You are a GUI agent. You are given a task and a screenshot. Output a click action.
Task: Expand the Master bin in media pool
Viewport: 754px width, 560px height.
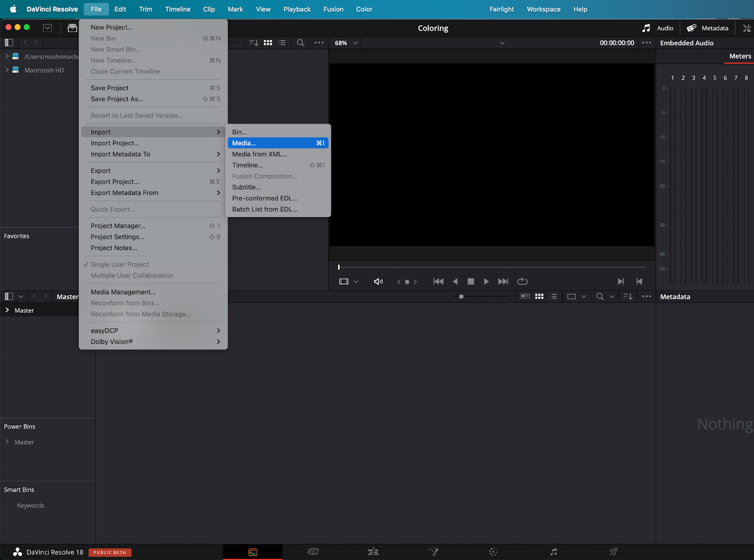pos(7,310)
